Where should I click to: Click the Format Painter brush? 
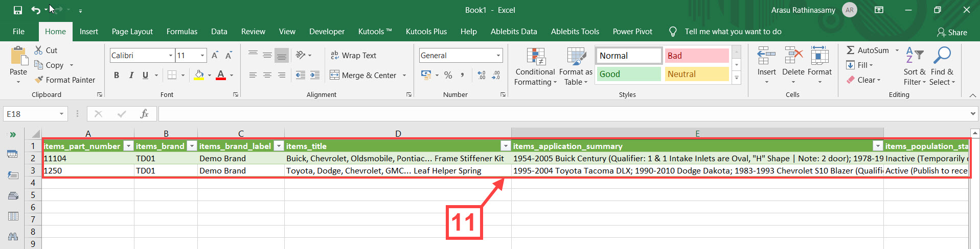(65, 80)
